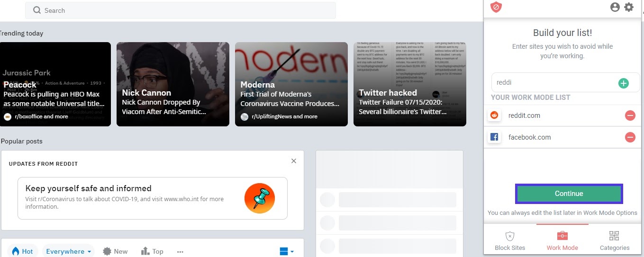644x257 pixels.
Task: Sort posts by Top
Action: [152, 251]
